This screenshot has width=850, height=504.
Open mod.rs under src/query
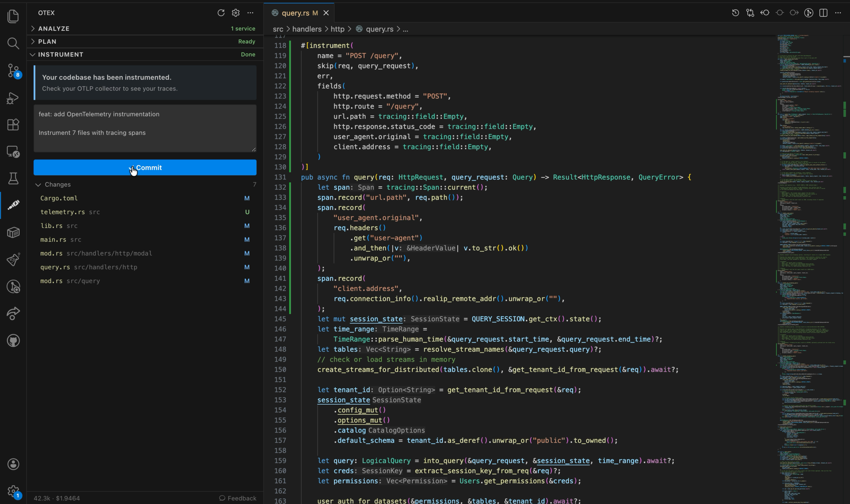[x=145, y=281]
